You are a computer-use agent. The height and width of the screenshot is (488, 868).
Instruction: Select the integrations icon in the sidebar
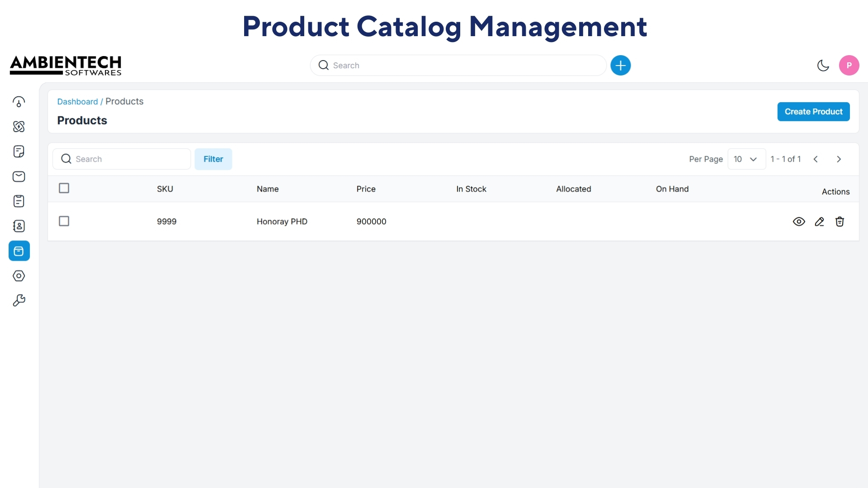[19, 127]
